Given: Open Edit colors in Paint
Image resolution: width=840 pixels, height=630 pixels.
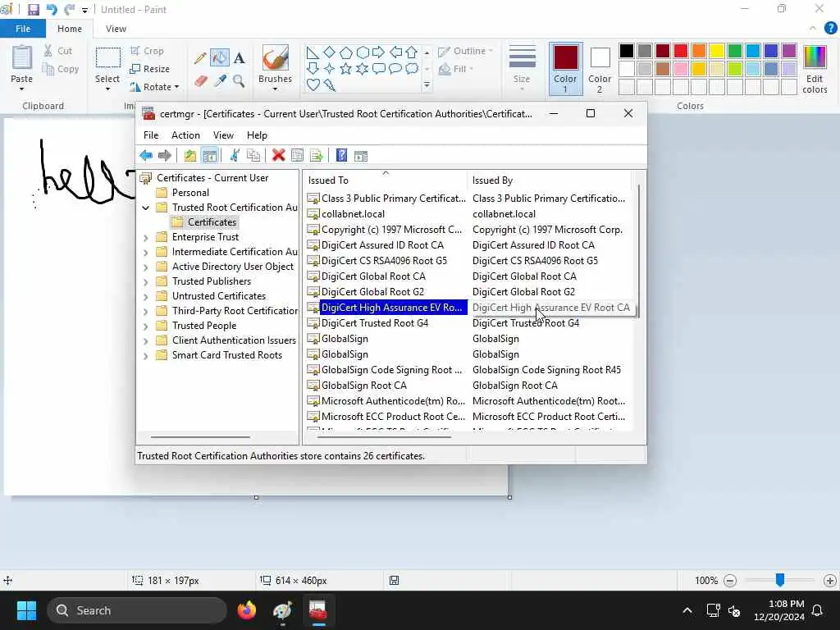Looking at the screenshot, I should pyautogui.click(x=815, y=70).
